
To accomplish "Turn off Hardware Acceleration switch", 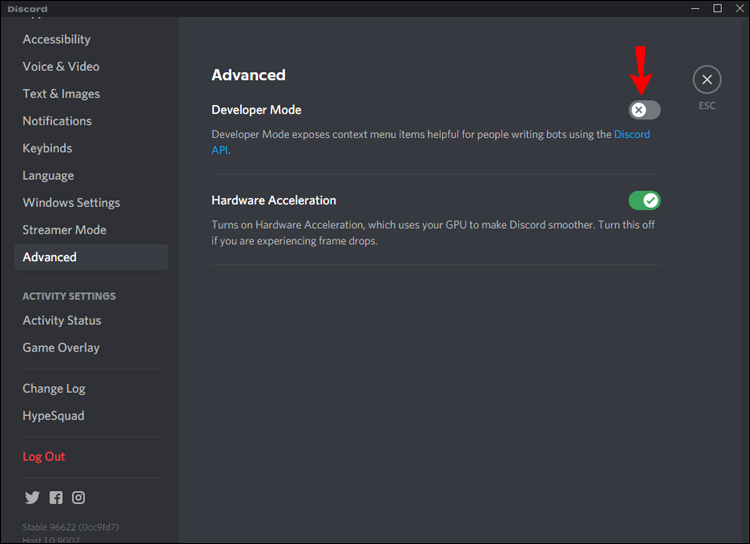I will click(644, 200).
